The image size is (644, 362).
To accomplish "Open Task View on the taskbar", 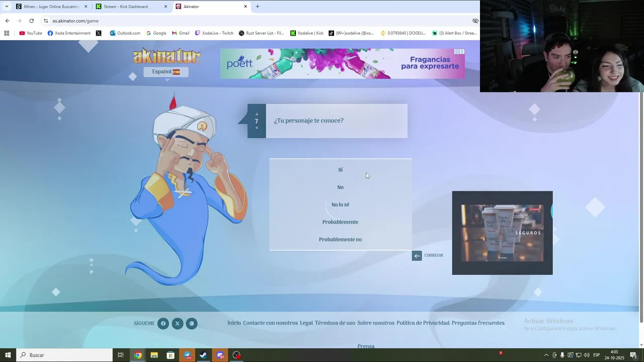I will point(121,355).
